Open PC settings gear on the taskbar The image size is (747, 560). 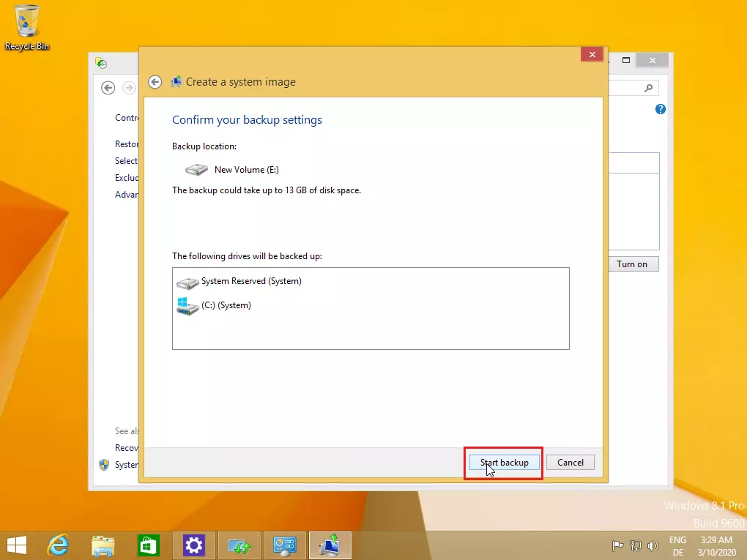tap(194, 545)
